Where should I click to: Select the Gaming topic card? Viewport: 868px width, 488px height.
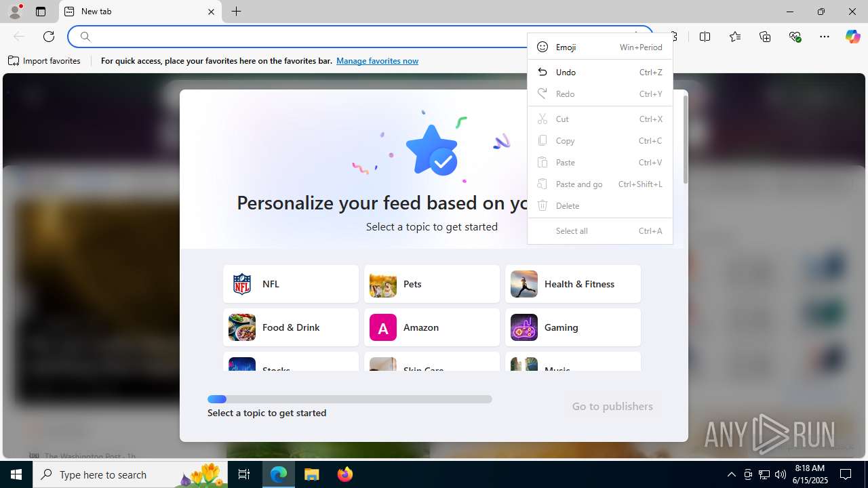click(573, 327)
